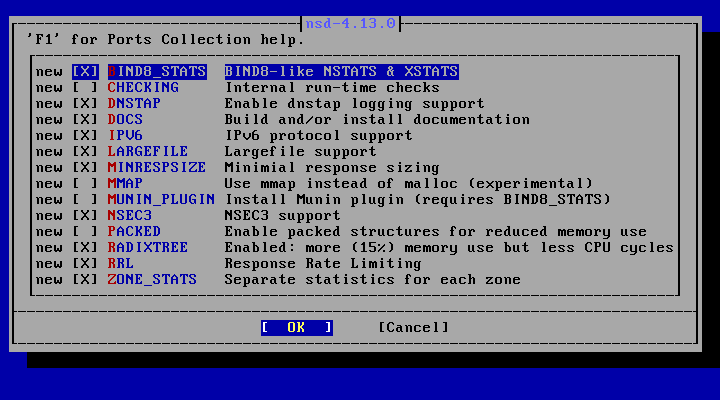Select the MMAP option name
The height and width of the screenshot is (400, 720).
(x=125, y=184)
